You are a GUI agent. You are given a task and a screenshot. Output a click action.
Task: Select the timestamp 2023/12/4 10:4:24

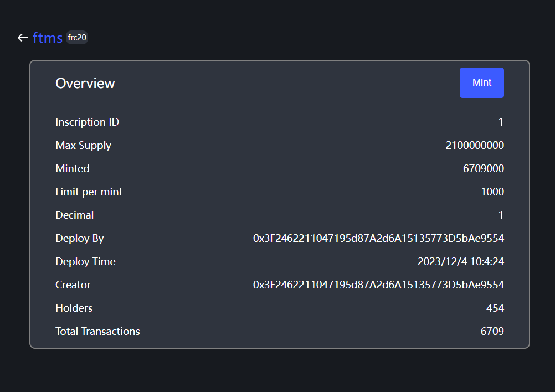point(460,261)
